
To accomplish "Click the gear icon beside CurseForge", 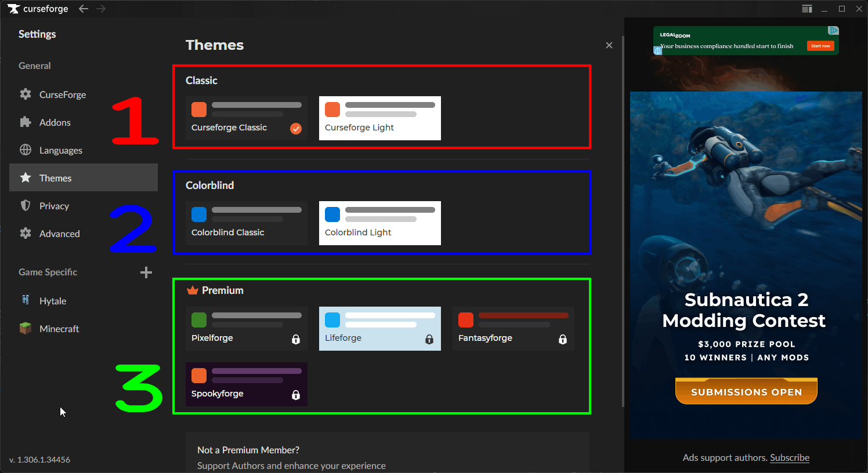I will click(26, 94).
